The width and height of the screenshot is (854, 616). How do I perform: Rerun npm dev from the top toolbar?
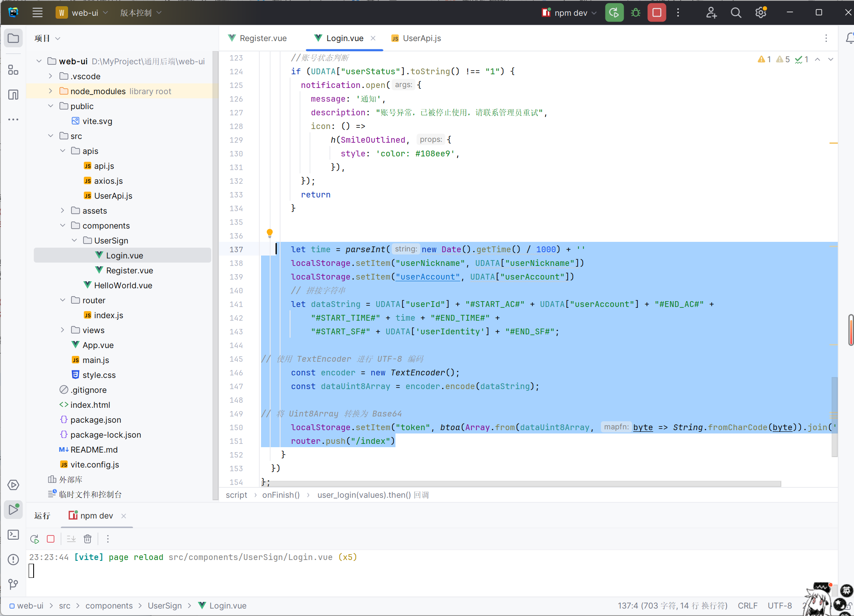pyautogui.click(x=614, y=13)
